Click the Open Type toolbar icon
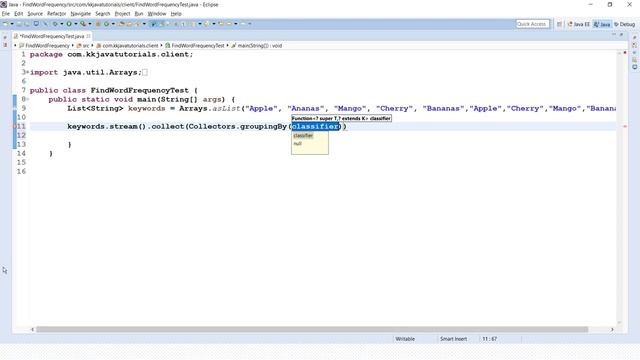 click(122, 24)
